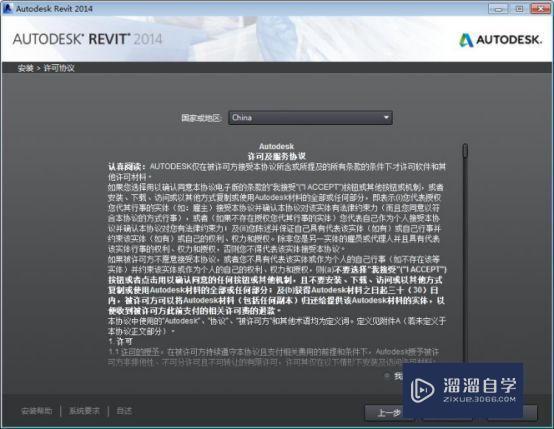
Task: Click the 安装 > 许可协议 breadcrumb text
Action: 46,68
